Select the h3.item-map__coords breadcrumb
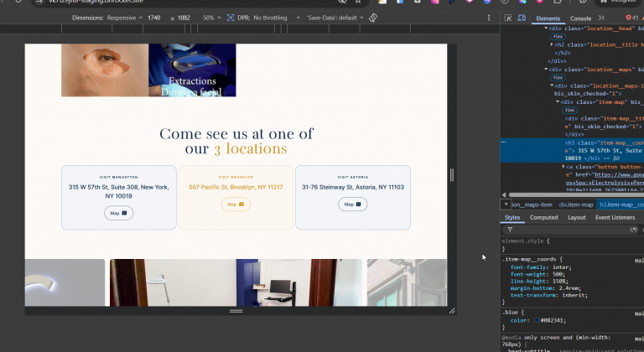The height and width of the screenshot is (352, 644). (x=621, y=204)
